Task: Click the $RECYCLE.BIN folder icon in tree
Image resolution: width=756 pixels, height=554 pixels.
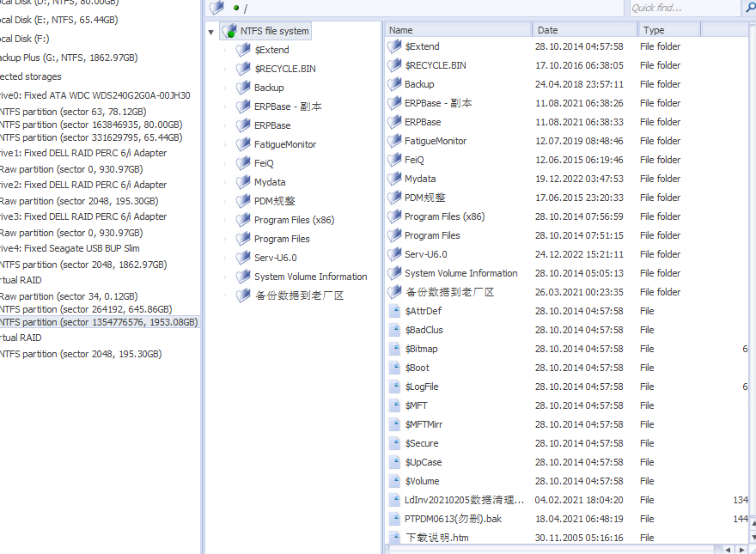Action: [243, 69]
